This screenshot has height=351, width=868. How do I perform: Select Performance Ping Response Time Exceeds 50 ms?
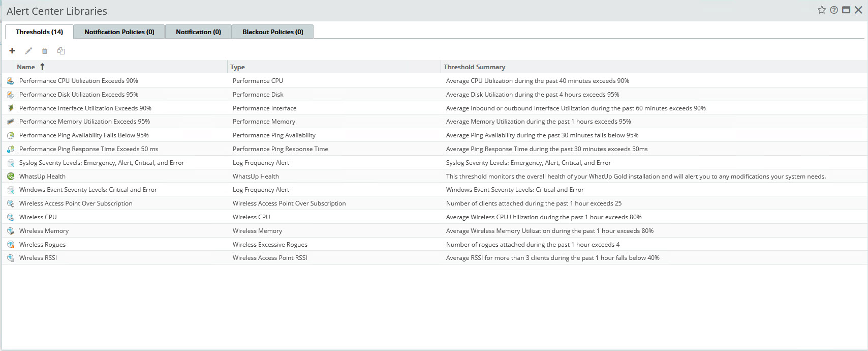88,149
